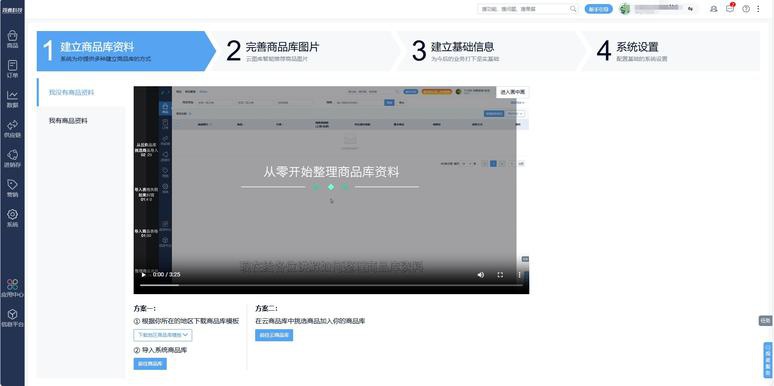Screen dimensions: 774x386
Task: Click blue button under step ② 导入系统商品库
Action: click(x=150, y=364)
